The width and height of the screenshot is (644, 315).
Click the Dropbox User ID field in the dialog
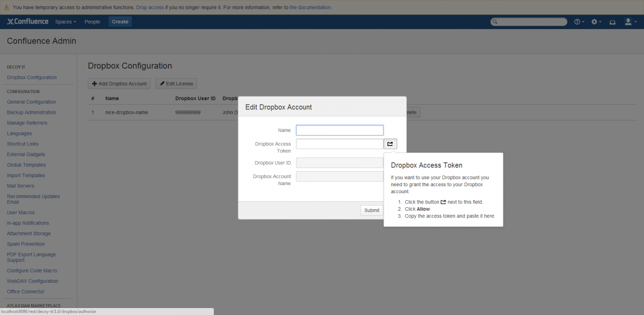[340, 163]
